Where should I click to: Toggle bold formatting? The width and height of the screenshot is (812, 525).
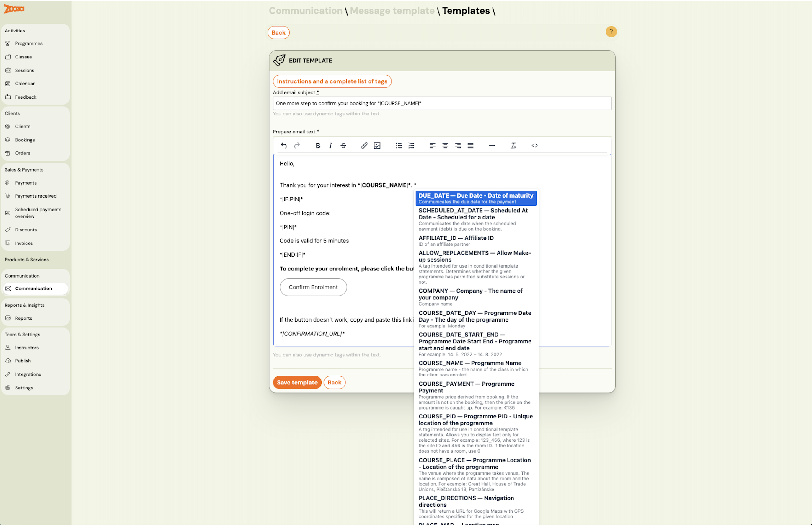(x=317, y=145)
